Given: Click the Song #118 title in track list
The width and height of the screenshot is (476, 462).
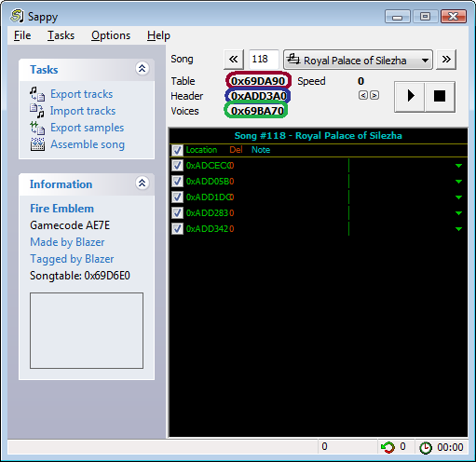Looking at the screenshot, I should [319, 136].
